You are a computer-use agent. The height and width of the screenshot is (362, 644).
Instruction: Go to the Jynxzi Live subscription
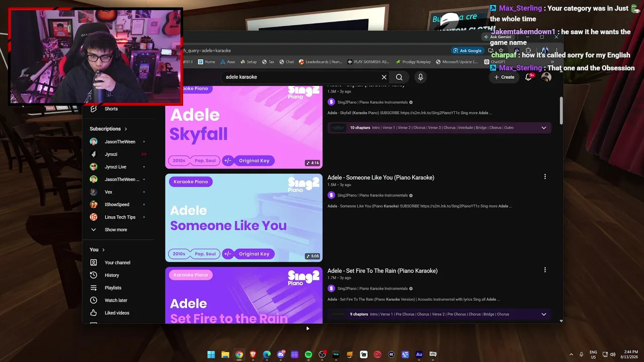[x=116, y=167]
